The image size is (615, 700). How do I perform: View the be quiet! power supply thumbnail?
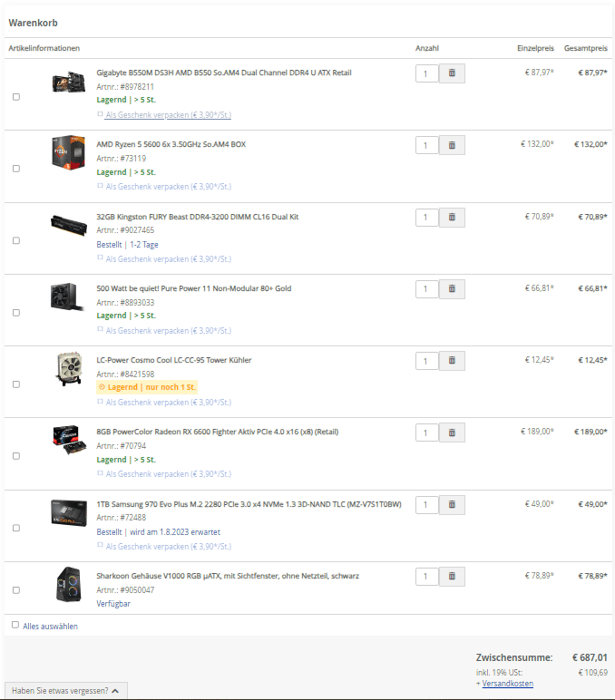(x=67, y=296)
